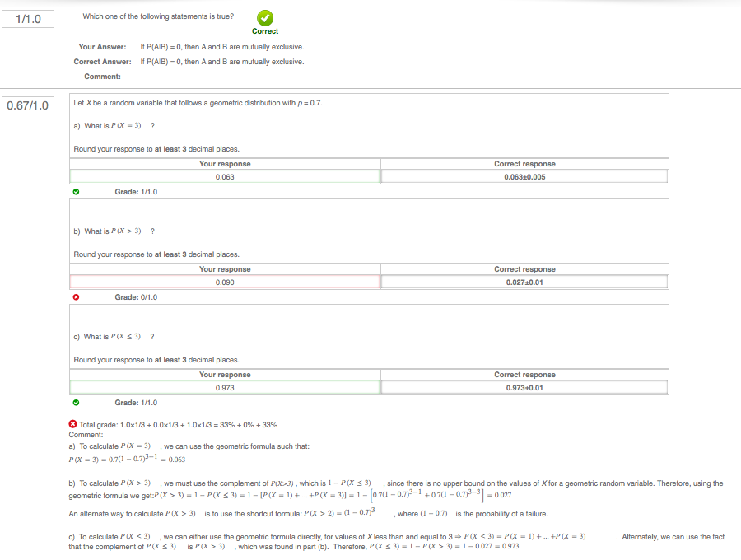
Task: Select the 0.67/1.0 score box
Action: tap(28, 105)
